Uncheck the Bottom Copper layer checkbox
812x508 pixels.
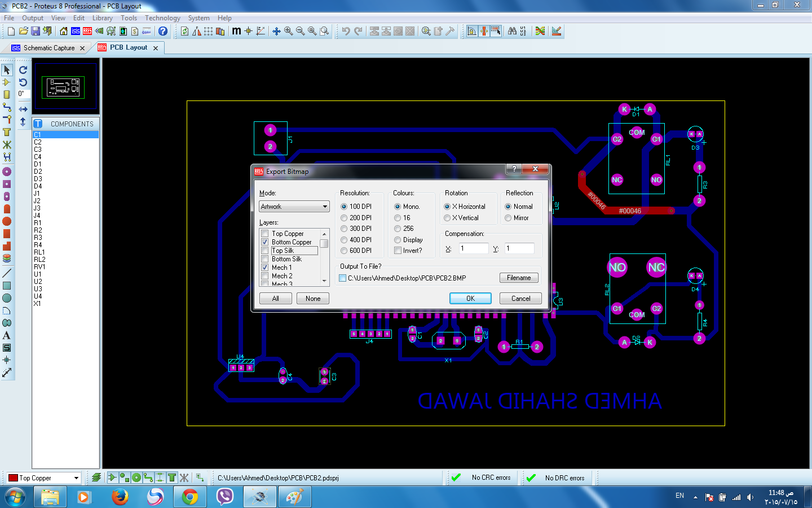pyautogui.click(x=264, y=242)
